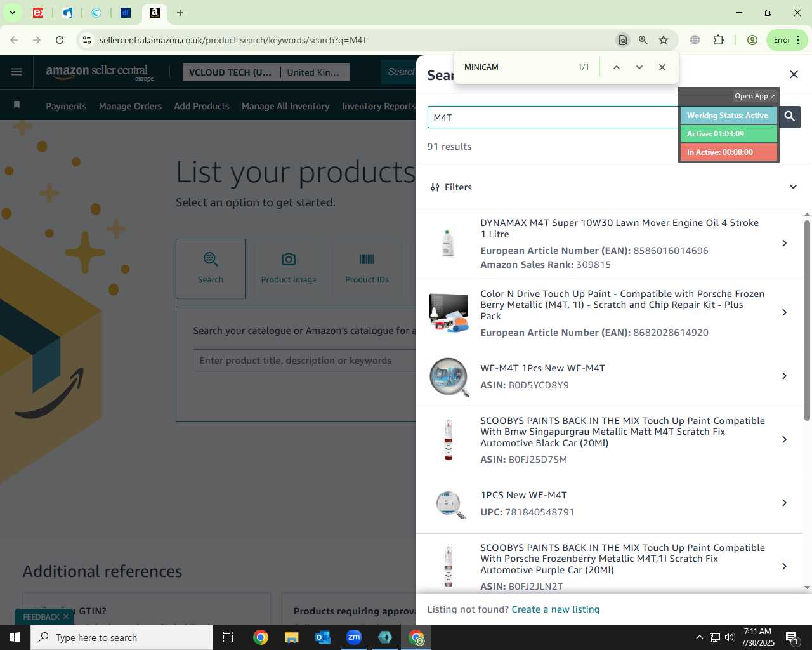Open Inventory Reports menu item
Screen dimensions: 812x650
tap(379, 106)
